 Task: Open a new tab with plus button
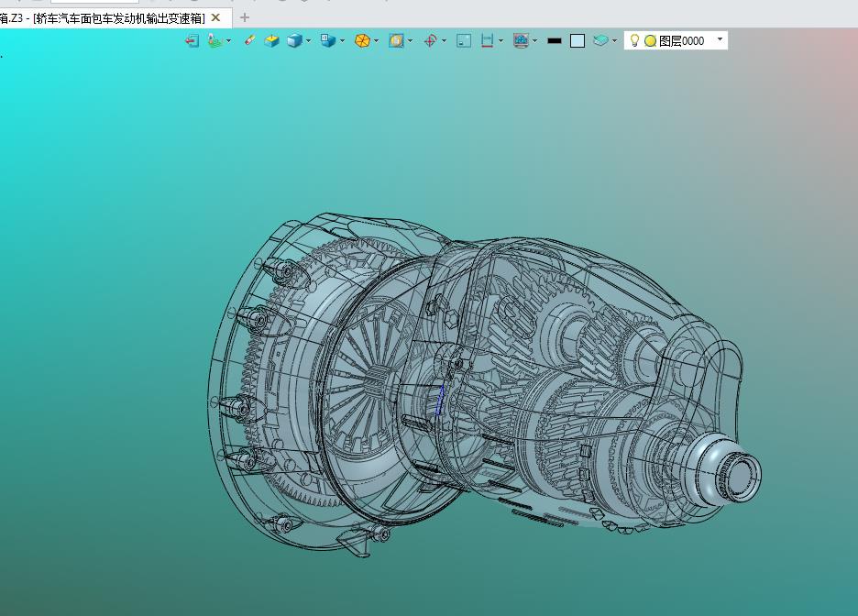point(245,17)
